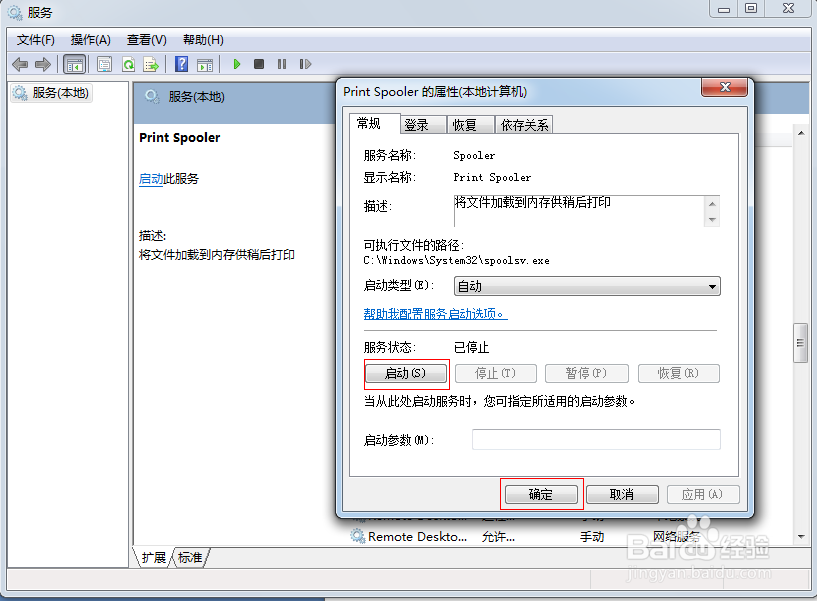Viewport: 817px width, 601px height.
Task: Select 服务(本地) node in left tree
Action: pyautogui.click(x=51, y=93)
